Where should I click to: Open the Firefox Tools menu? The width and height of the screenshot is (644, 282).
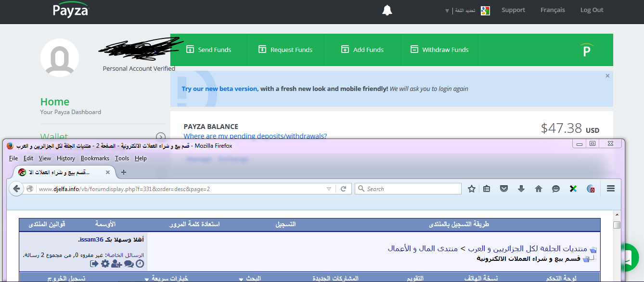(x=122, y=158)
